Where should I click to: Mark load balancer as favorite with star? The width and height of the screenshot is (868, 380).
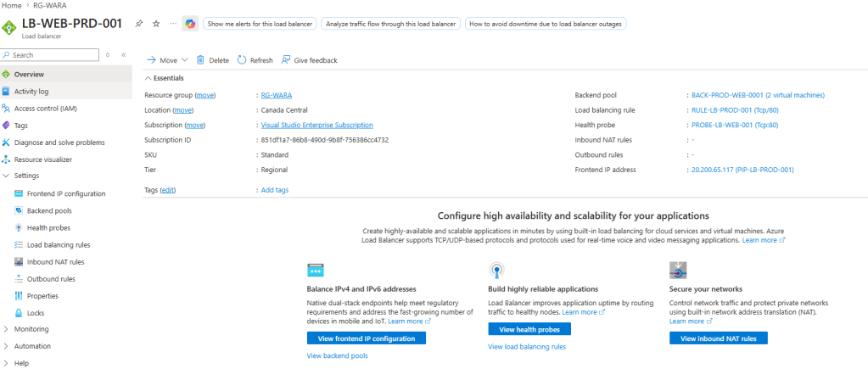pyautogui.click(x=156, y=24)
